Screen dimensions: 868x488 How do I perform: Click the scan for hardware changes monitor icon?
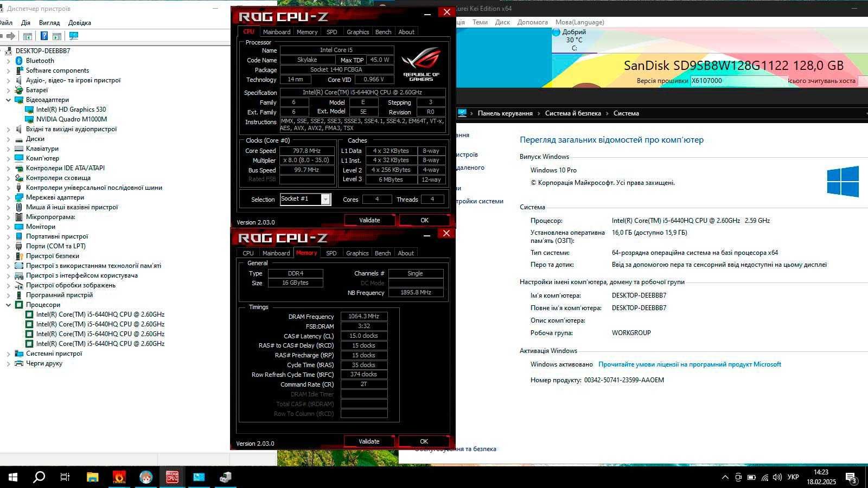point(74,36)
